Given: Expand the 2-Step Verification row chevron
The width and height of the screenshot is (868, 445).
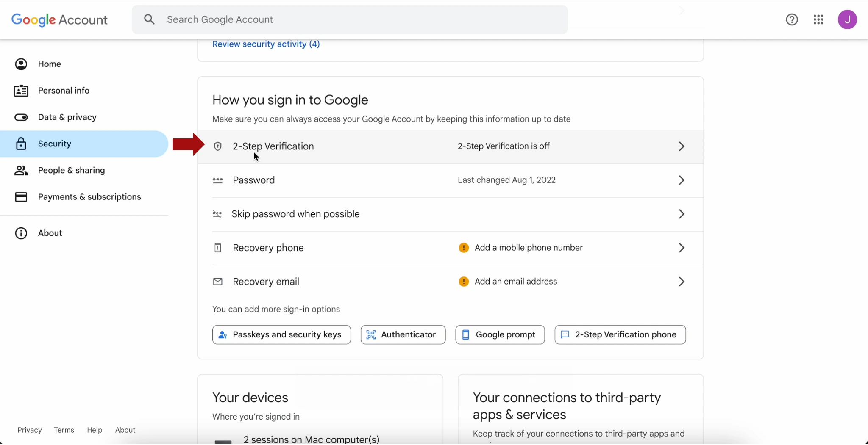Looking at the screenshot, I should pos(681,146).
